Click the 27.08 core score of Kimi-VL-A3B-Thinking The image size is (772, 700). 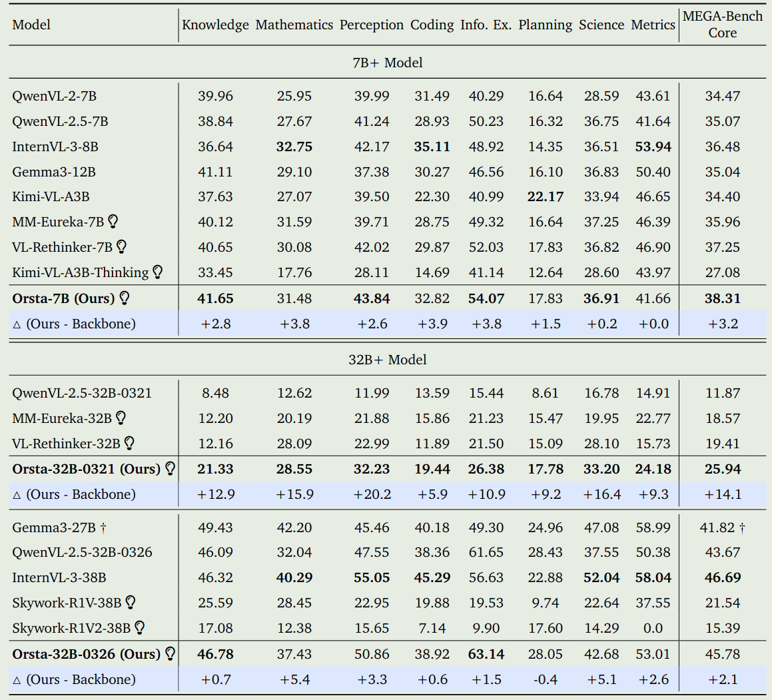pyautogui.click(x=723, y=272)
